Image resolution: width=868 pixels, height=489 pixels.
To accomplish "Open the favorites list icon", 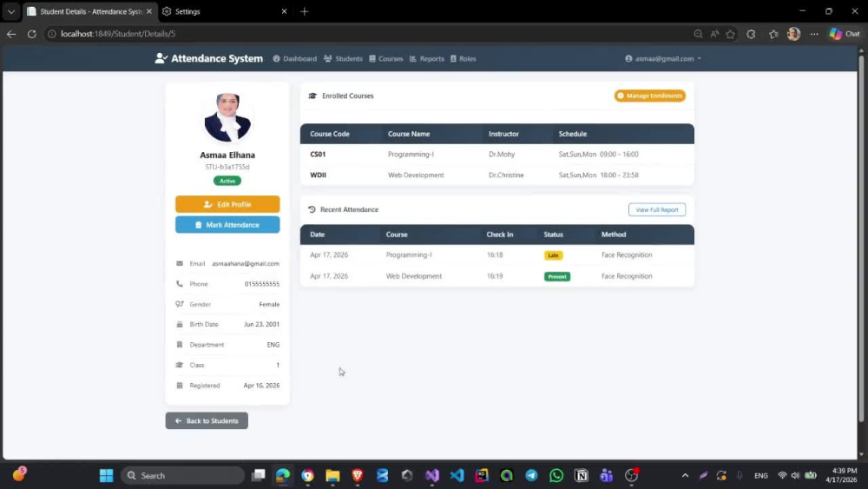I will click(774, 34).
